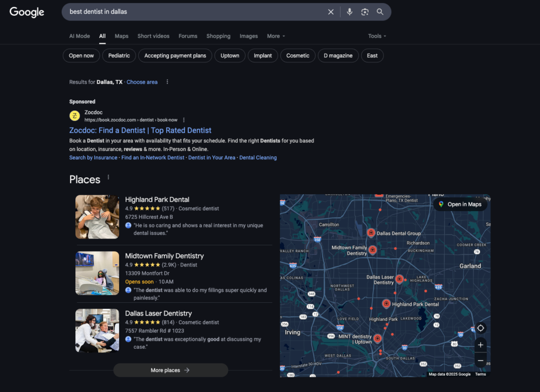Click Midtown Family Dentistry map pin
Screen dimensions: 540x392
tap(373, 250)
